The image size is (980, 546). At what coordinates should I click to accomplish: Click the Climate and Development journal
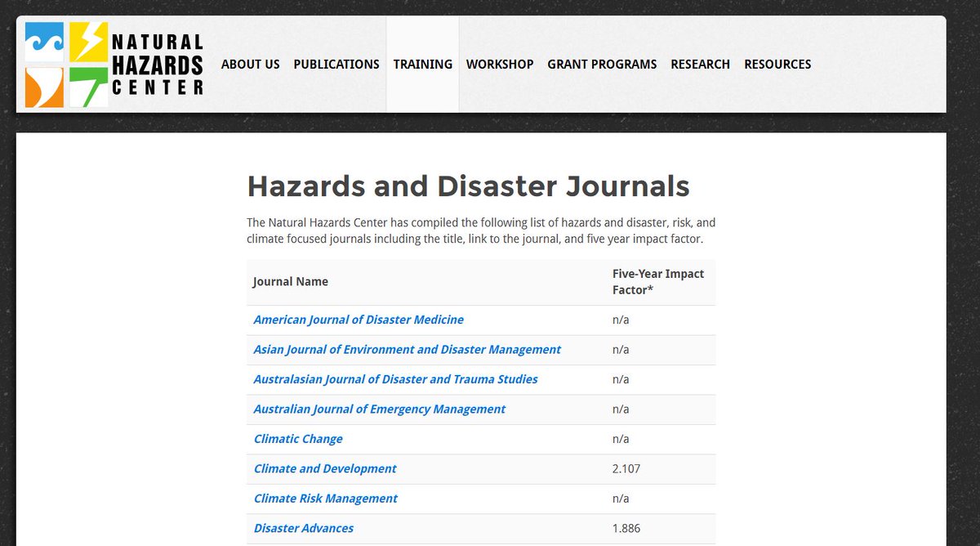[x=323, y=468]
